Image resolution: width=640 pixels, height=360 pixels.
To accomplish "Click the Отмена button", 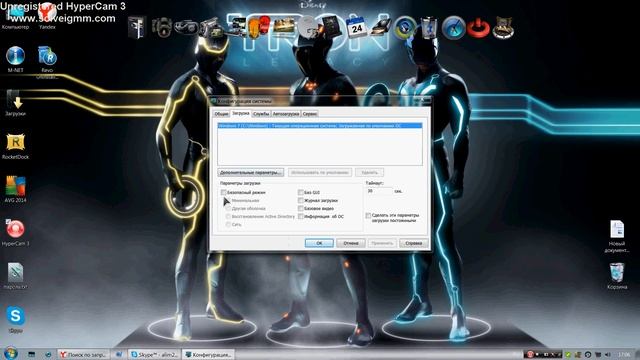I will tap(351, 243).
